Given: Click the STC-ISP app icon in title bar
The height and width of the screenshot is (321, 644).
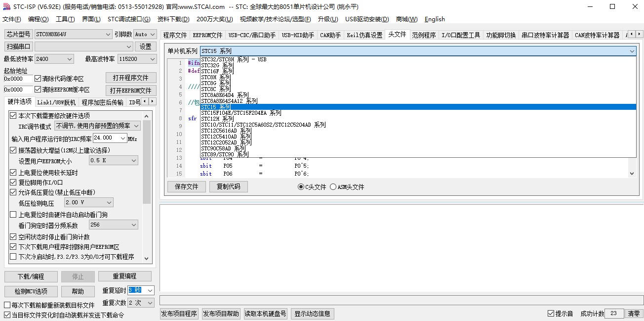Looking at the screenshot, I should (x=6, y=6).
